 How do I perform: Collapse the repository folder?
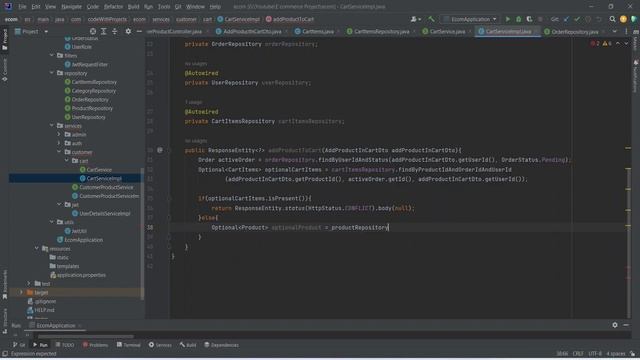pyautogui.click(x=52, y=73)
